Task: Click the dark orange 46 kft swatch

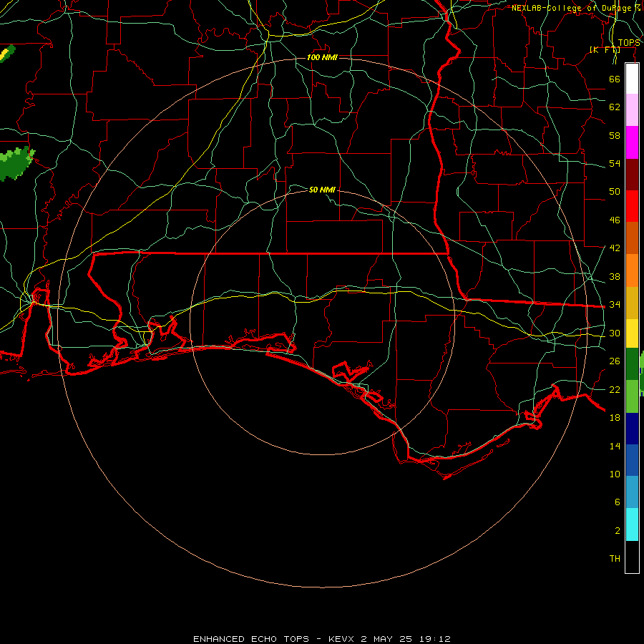Action: [632, 238]
